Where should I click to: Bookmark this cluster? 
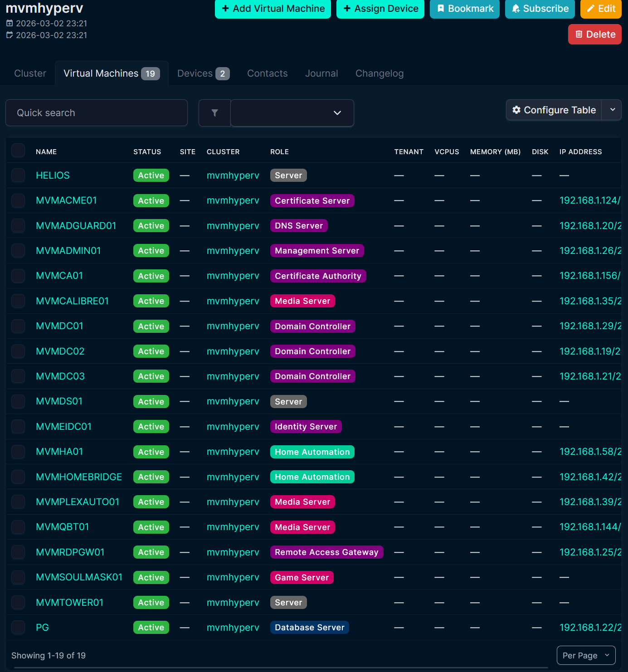click(464, 9)
